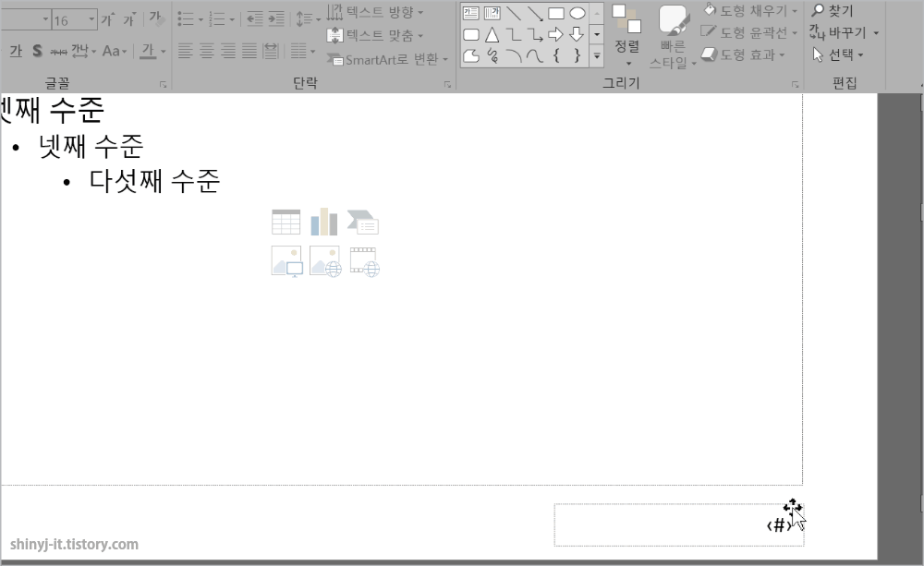Open 도형 윤곽선 shape outline
This screenshot has width=924, height=566.
[x=748, y=32]
